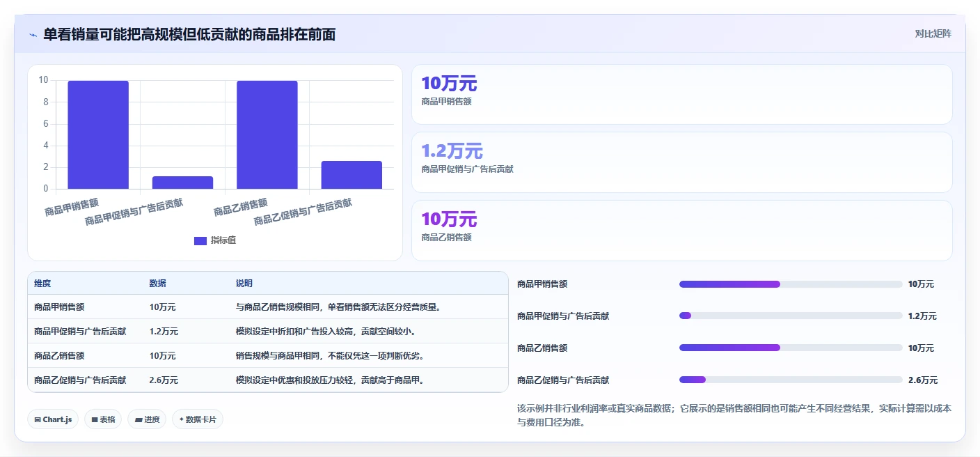The image size is (980, 457).
Task: Click the footnote starting 该示例并非行业利润率
Action: [x=734, y=415]
